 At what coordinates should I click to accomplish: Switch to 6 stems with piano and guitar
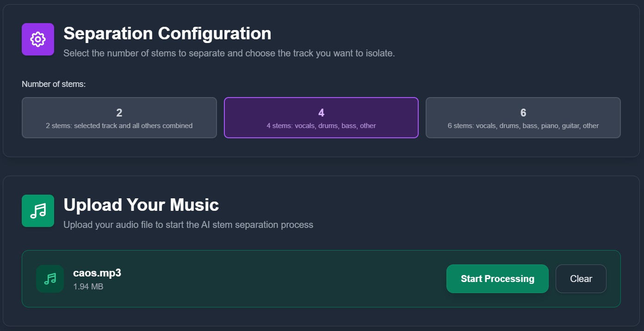point(523,117)
